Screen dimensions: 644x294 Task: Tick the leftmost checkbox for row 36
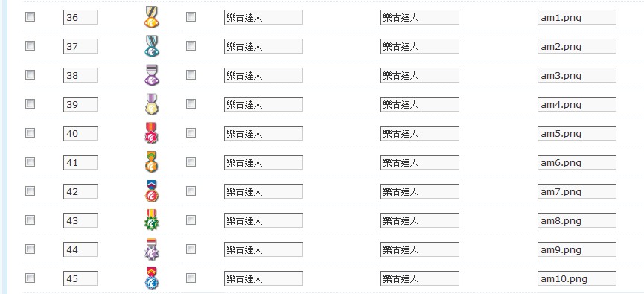point(30,17)
